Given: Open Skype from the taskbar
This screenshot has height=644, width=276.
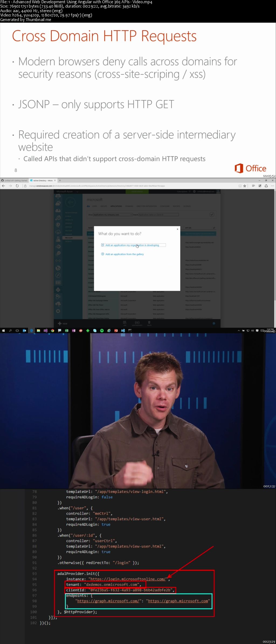Looking at the screenshot, I should pos(95,330).
